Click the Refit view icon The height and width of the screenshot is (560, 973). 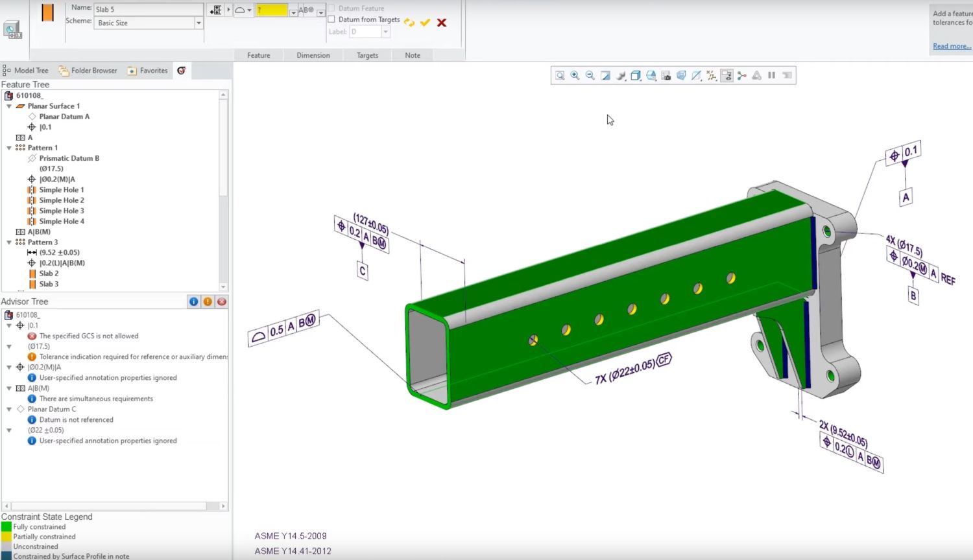click(560, 76)
